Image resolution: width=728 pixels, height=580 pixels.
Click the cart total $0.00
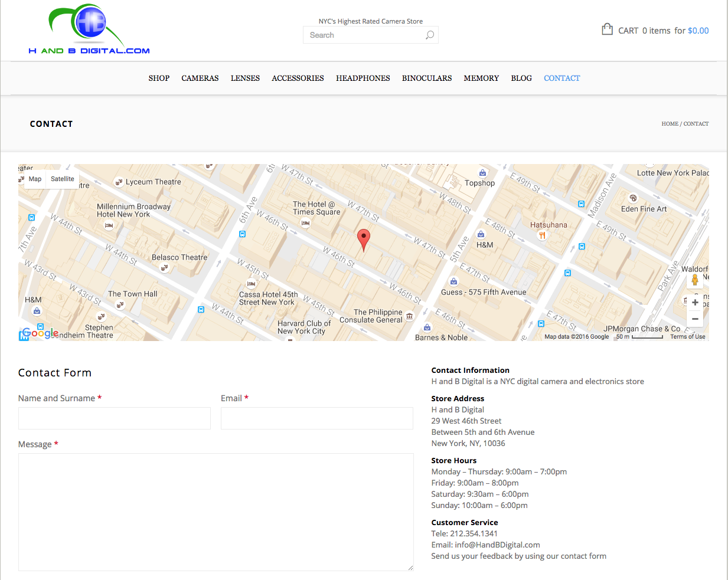(698, 31)
